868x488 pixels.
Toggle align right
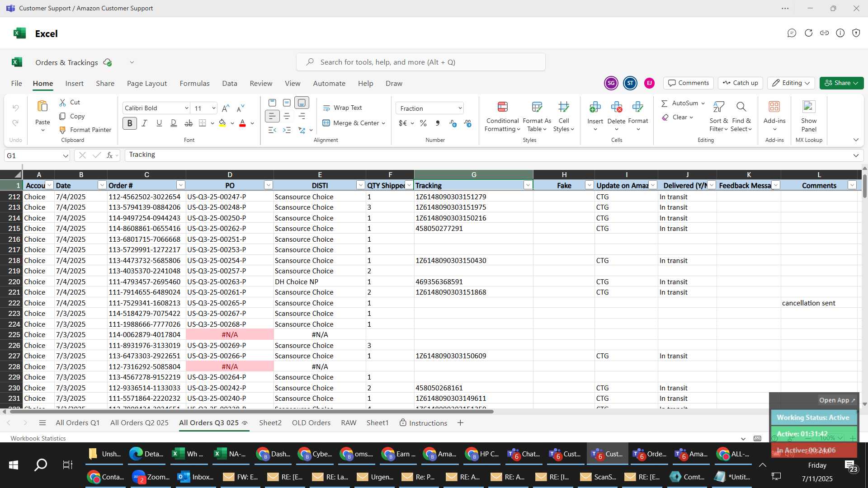[302, 117]
